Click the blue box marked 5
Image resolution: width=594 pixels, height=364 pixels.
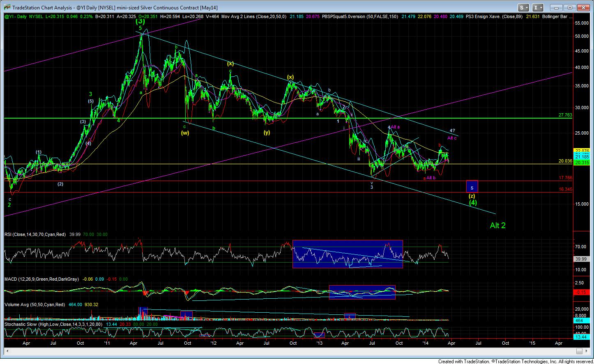point(472,187)
